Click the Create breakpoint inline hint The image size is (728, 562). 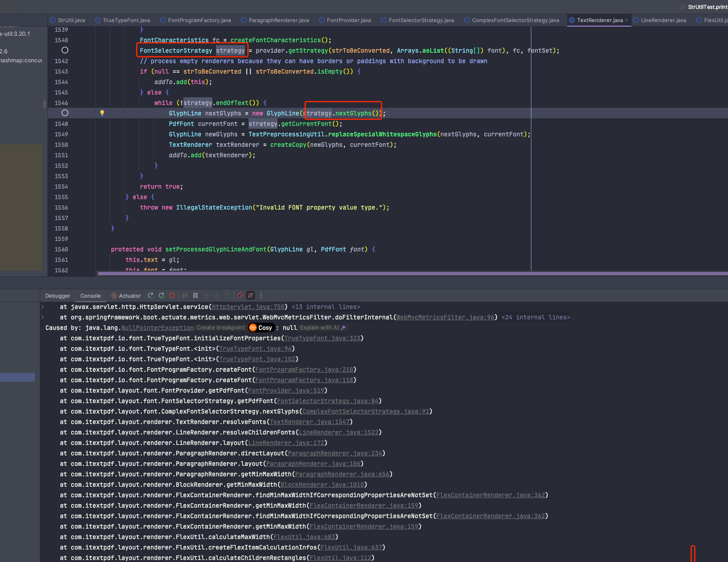pyautogui.click(x=220, y=328)
